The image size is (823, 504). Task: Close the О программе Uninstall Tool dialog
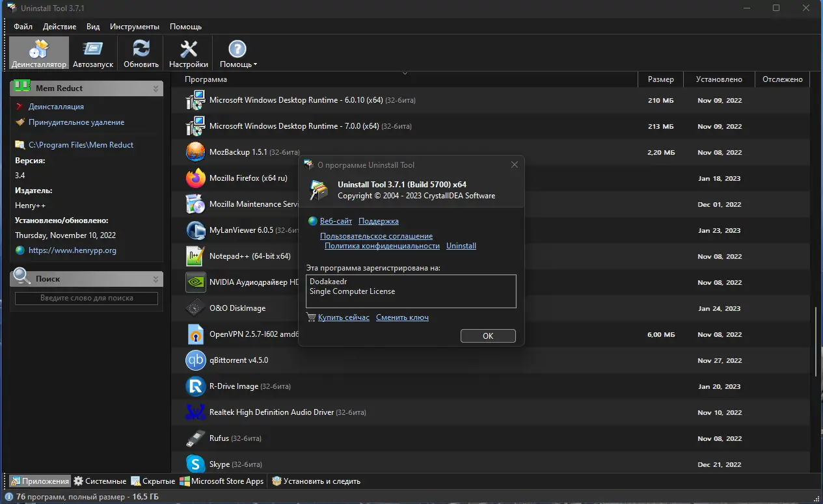coord(515,165)
